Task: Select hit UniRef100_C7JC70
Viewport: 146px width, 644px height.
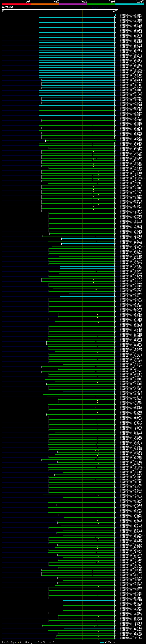Action: [x=131, y=241]
